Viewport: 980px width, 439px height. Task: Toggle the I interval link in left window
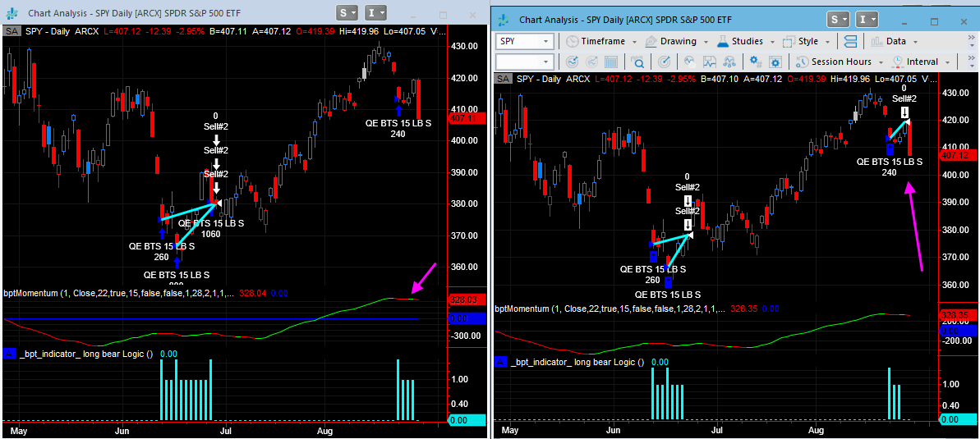point(375,12)
